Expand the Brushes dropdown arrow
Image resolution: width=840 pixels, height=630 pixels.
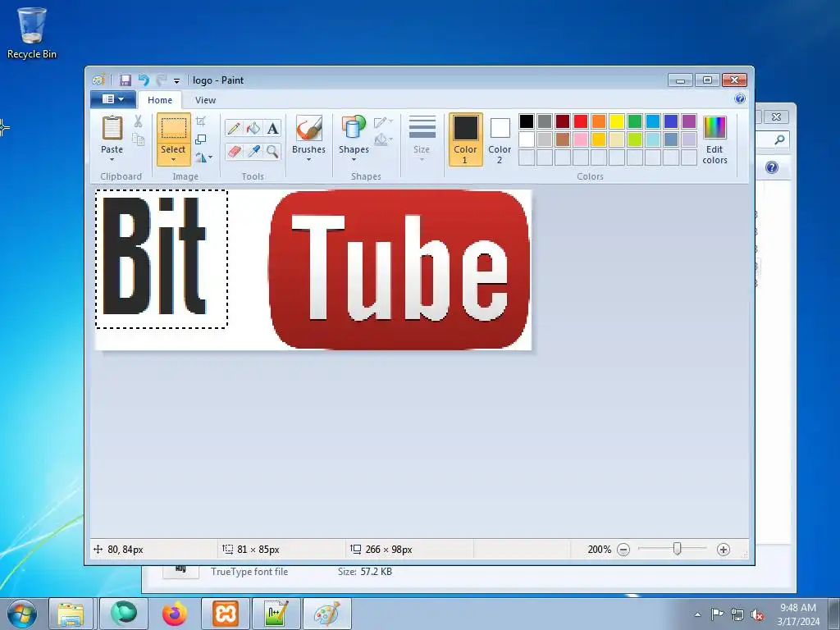309,160
